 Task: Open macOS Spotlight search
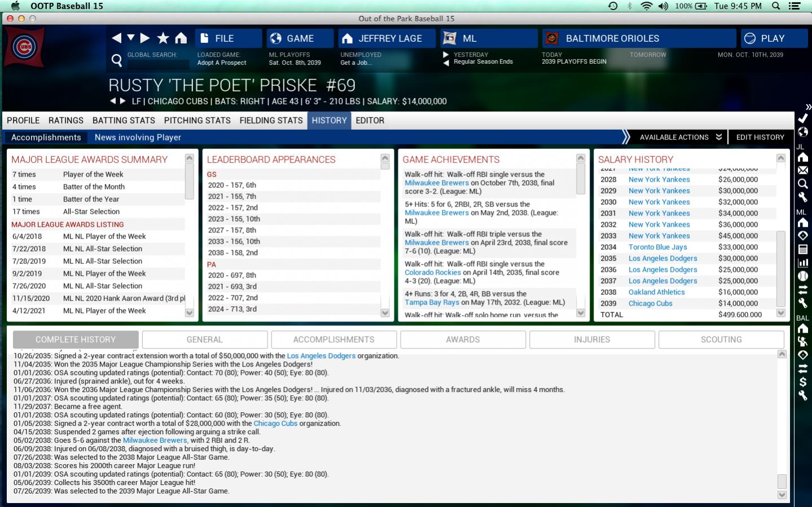pyautogui.click(x=776, y=6)
